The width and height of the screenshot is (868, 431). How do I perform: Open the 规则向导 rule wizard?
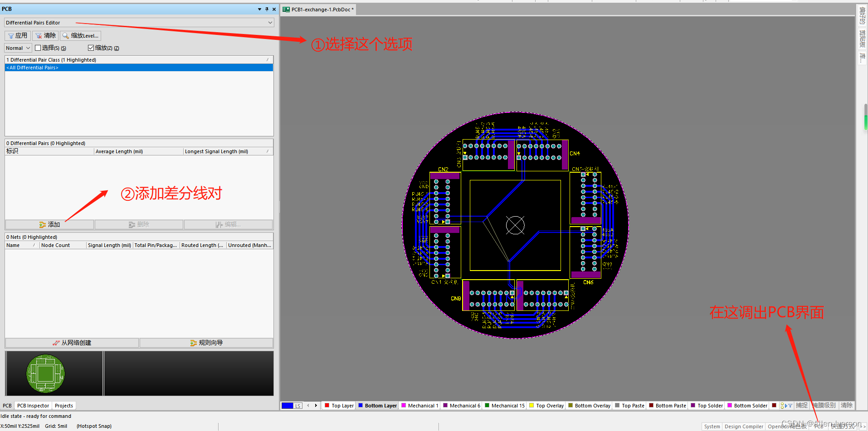[206, 343]
